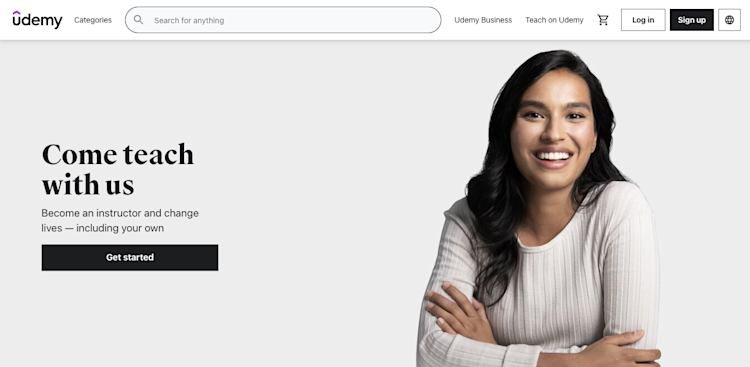The width and height of the screenshot is (750, 367).
Task: Click the search magnifier icon
Action: (x=138, y=20)
